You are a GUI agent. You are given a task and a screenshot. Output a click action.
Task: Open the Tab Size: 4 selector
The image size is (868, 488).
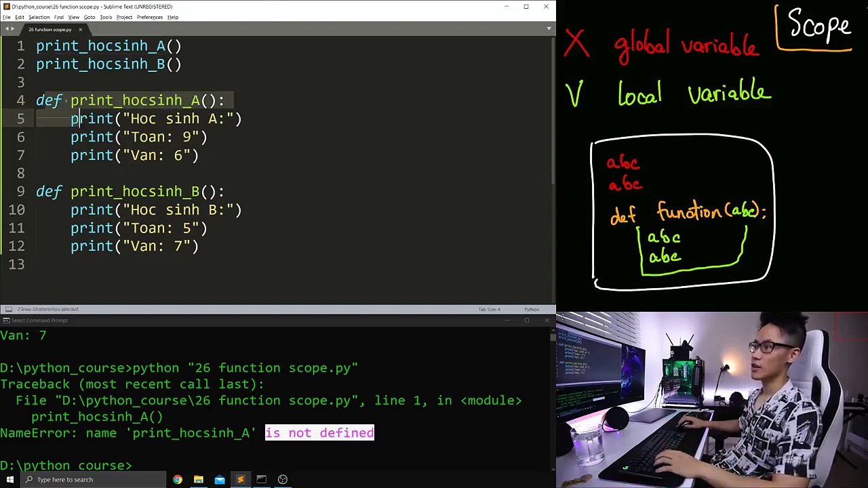[x=489, y=309]
